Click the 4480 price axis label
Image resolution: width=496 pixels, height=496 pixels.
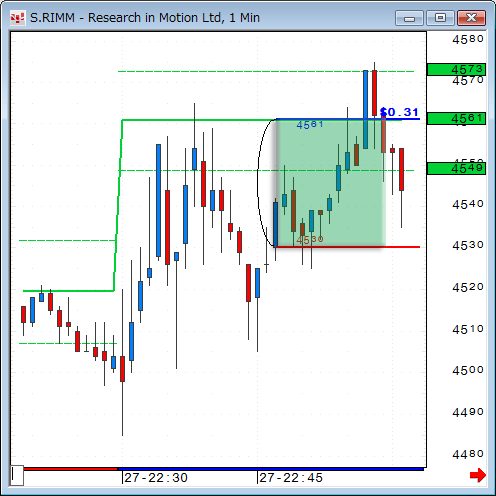[468, 454]
